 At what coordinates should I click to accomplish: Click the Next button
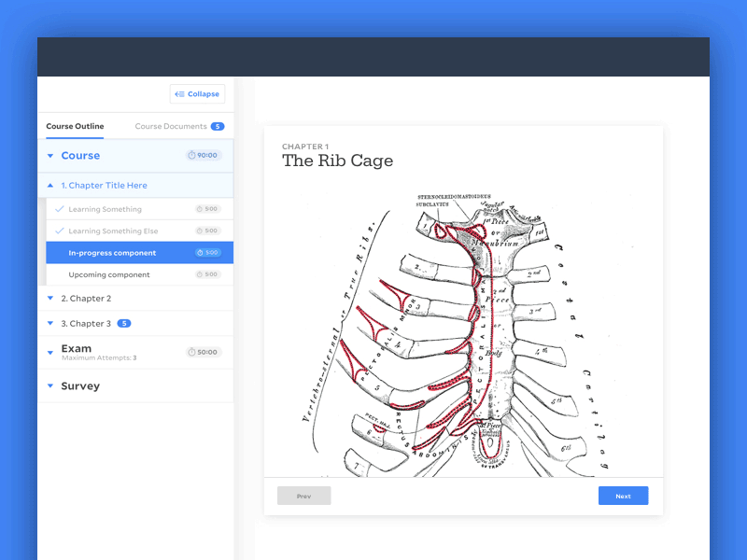(623, 496)
